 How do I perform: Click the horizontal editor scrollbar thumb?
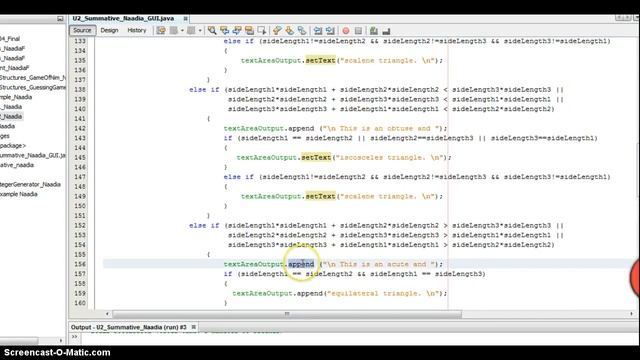(287, 314)
